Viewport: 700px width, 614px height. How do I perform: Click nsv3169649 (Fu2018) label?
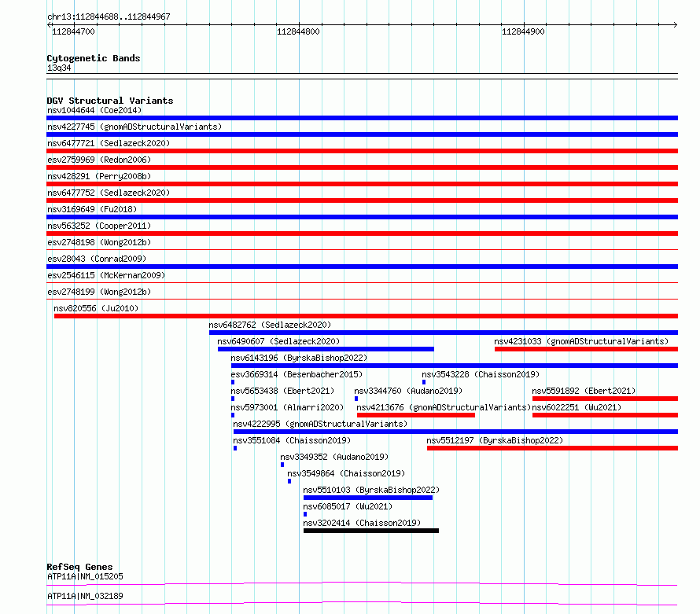click(92, 209)
